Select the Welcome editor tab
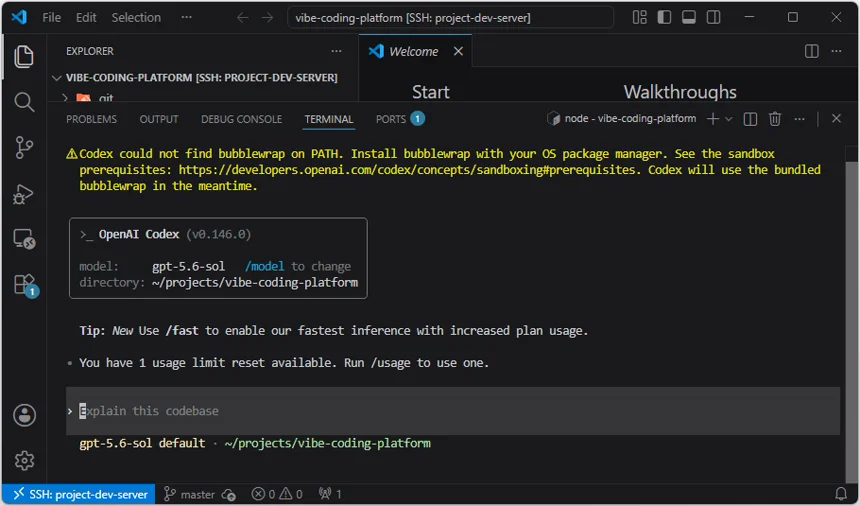Screen dimensions: 860x506 pos(415,51)
